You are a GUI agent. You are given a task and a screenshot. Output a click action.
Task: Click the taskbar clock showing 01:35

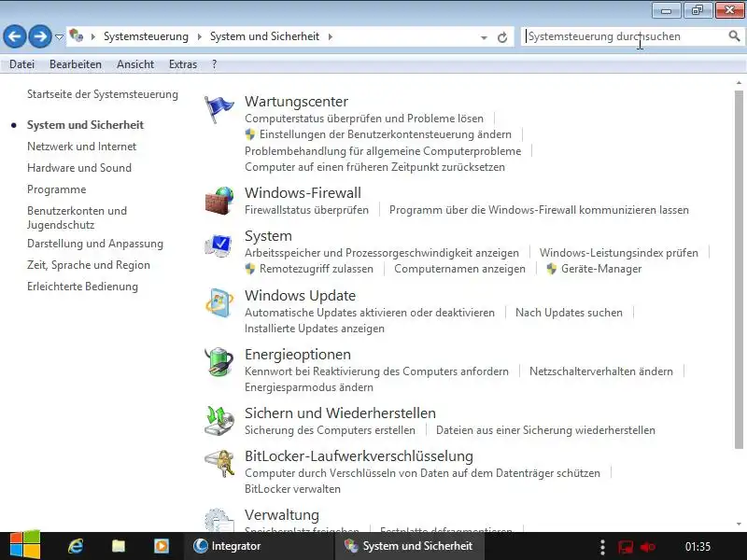(x=698, y=547)
